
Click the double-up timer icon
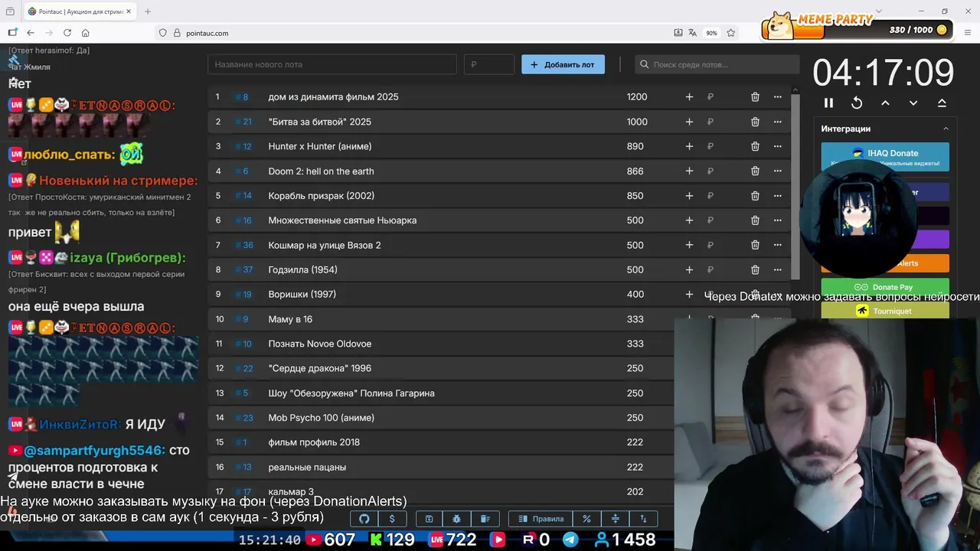pos(942,103)
